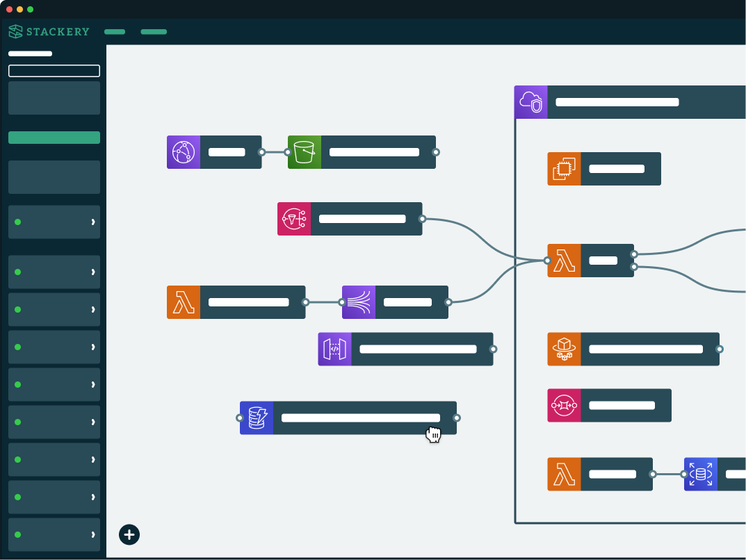The width and height of the screenshot is (746, 560).
Task: Click the output port of the S3 bucket node
Action: [436, 152]
